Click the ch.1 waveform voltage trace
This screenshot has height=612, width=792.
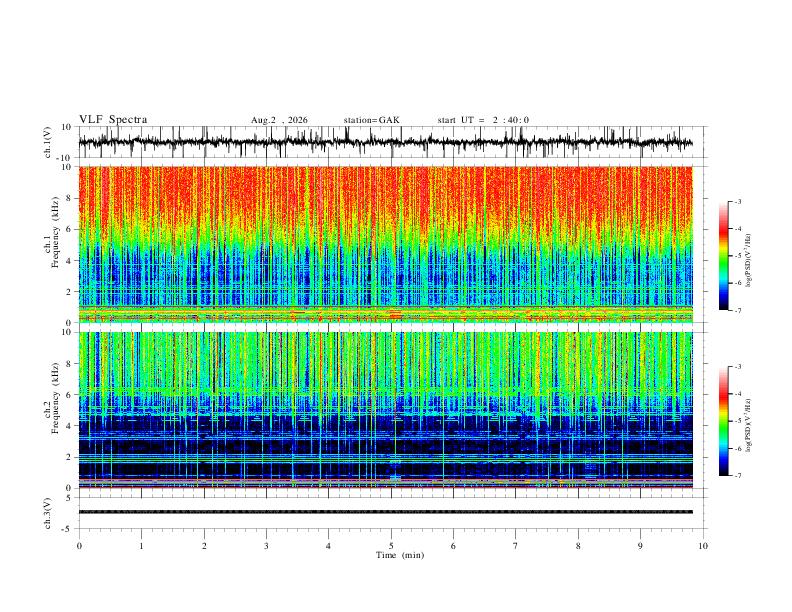tap(385, 142)
